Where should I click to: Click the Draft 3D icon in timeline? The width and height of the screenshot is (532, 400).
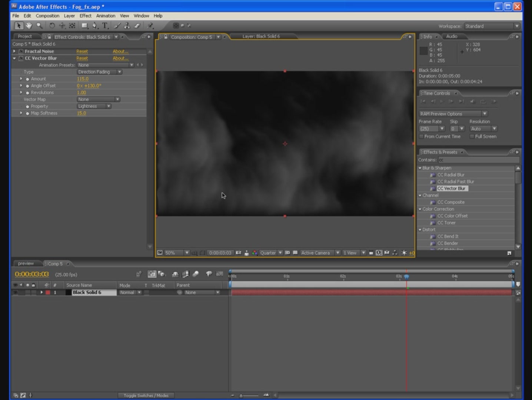[x=162, y=274]
